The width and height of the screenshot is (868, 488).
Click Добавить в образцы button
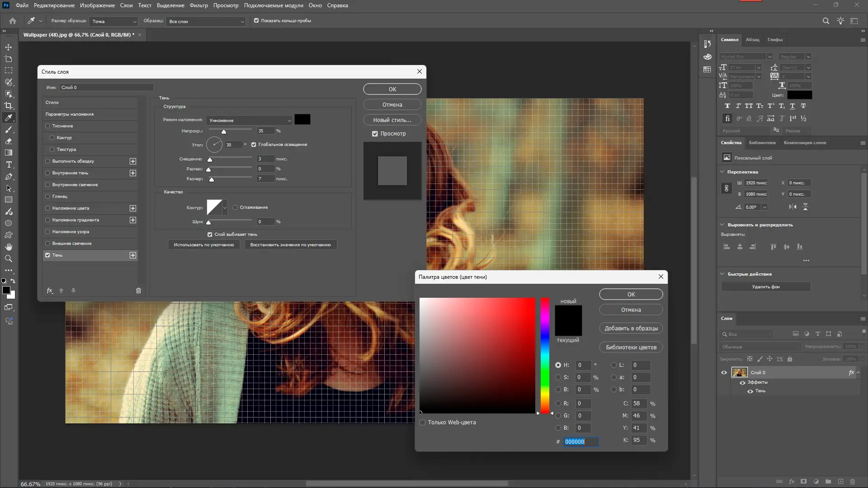coord(631,328)
